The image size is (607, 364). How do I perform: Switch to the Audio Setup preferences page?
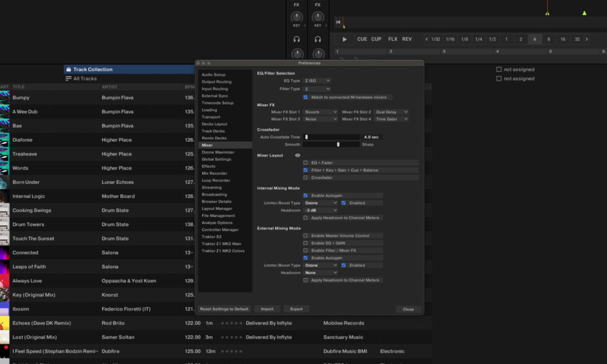click(x=213, y=74)
